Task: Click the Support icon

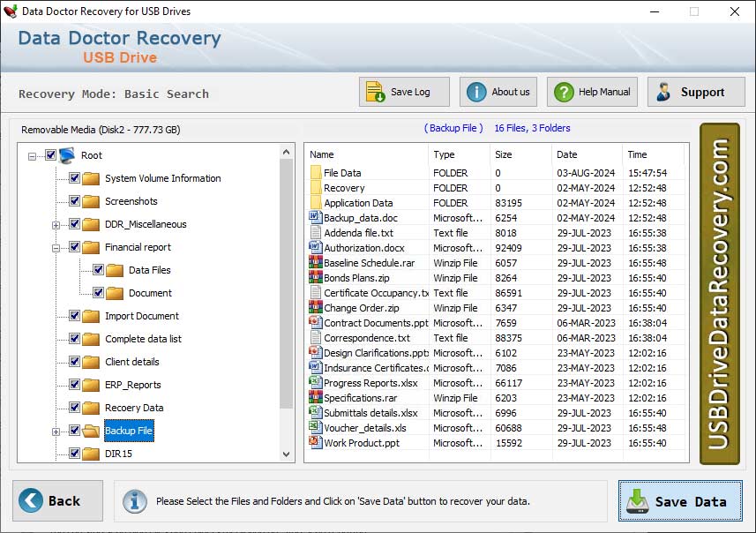Action: point(664,91)
